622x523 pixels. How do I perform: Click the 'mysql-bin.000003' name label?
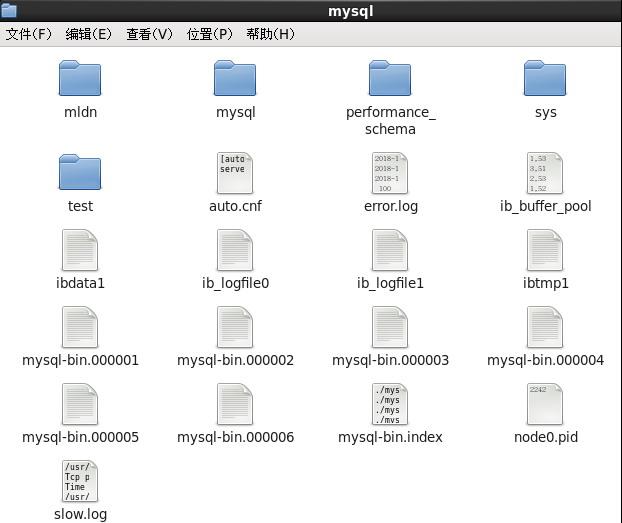tap(391, 360)
